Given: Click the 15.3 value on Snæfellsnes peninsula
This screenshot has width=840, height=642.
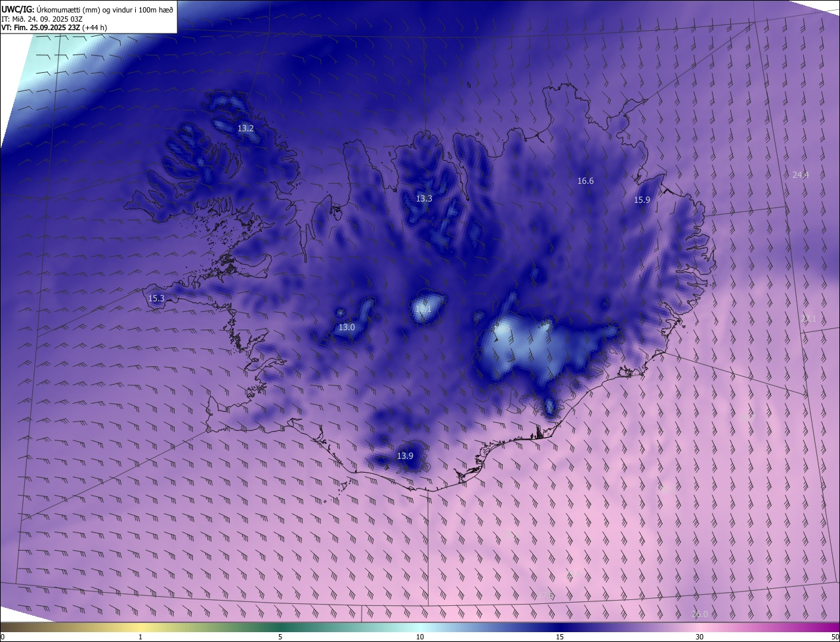Looking at the screenshot, I should coord(156,298).
